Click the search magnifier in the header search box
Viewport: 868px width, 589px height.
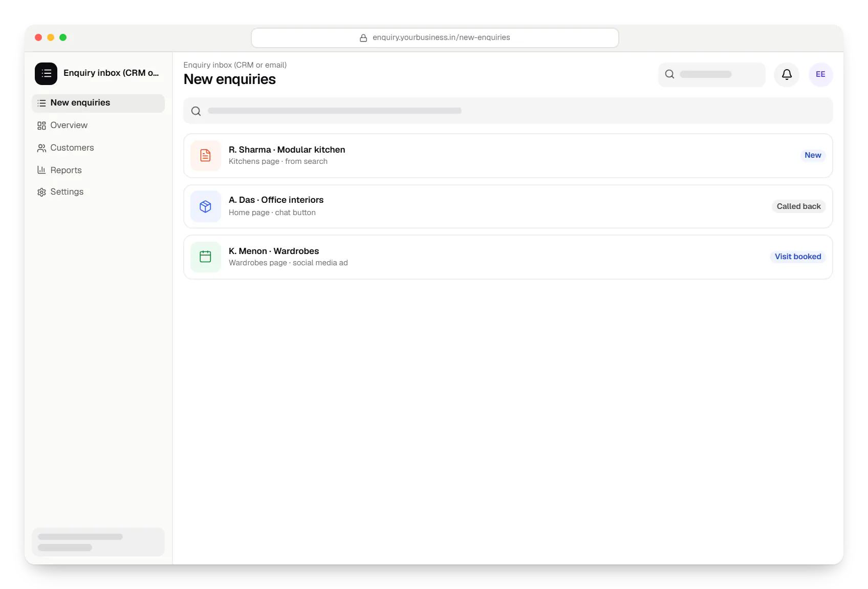669,74
